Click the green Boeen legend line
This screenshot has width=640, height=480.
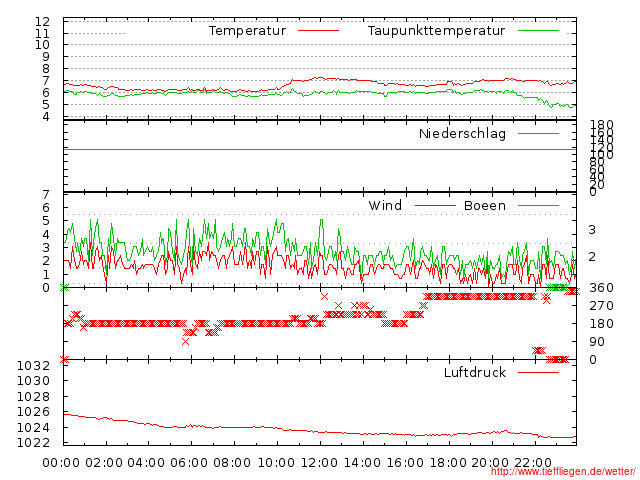tap(538, 206)
